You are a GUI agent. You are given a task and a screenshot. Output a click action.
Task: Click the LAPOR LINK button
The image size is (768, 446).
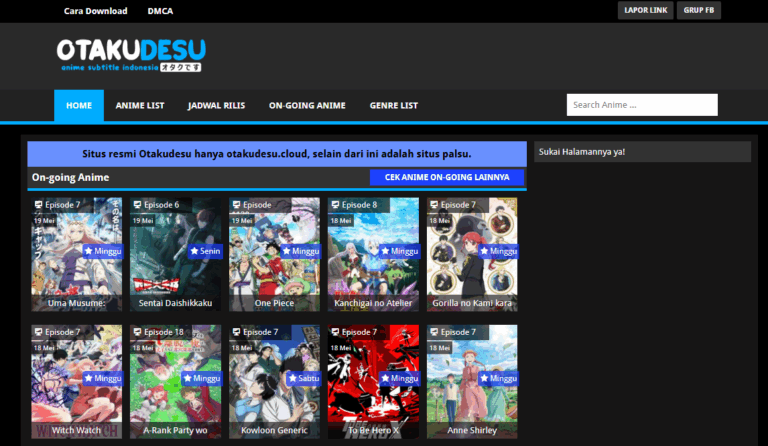point(646,10)
